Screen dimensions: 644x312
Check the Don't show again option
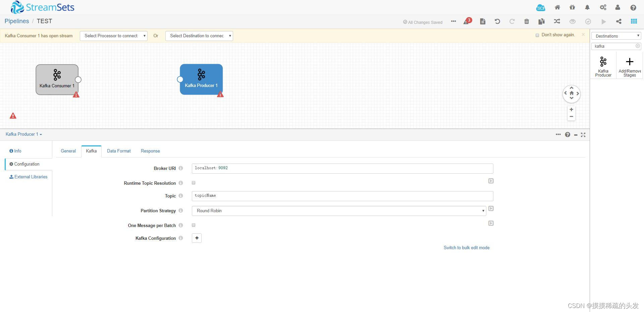[x=537, y=35]
